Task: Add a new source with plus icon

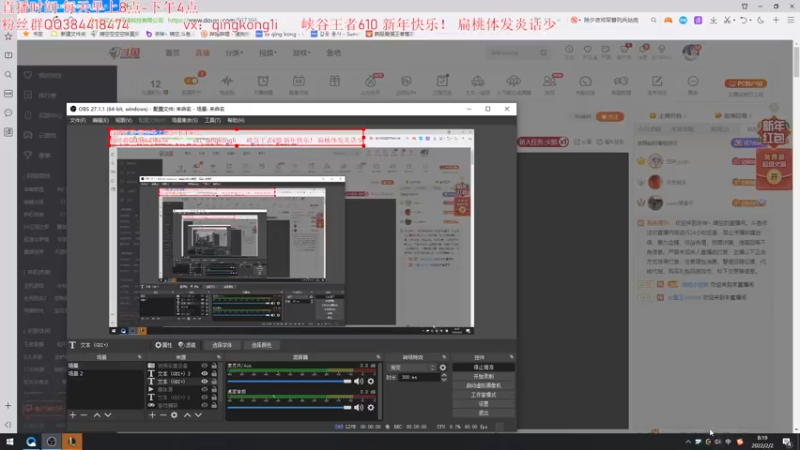Action: [x=152, y=415]
